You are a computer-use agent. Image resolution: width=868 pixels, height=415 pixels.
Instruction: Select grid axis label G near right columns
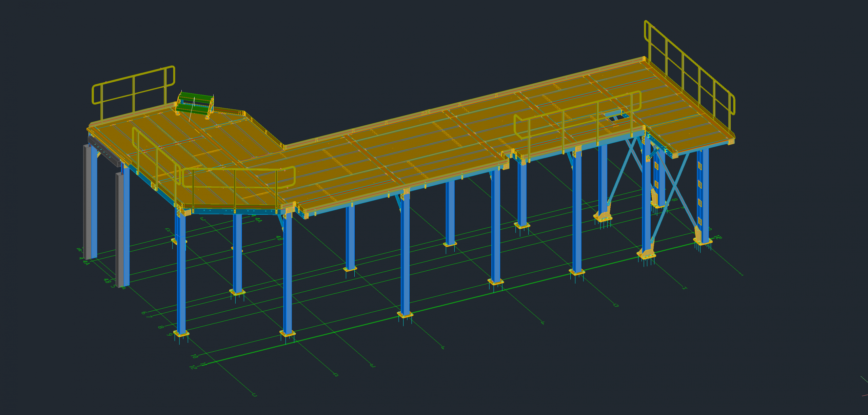tap(616, 305)
